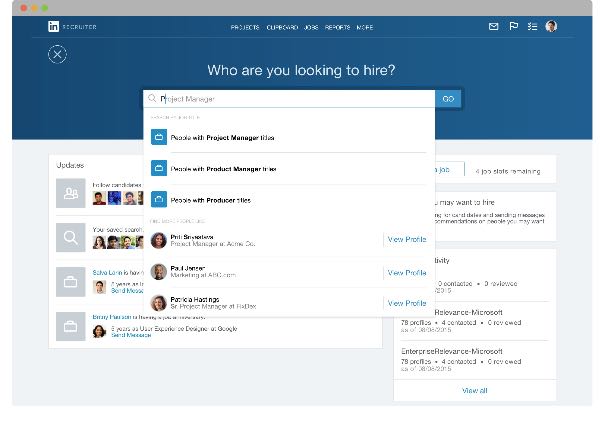Click Patricia Hastings profile photo
This screenshot has width=600, height=424.
pyautogui.click(x=158, y=303)
